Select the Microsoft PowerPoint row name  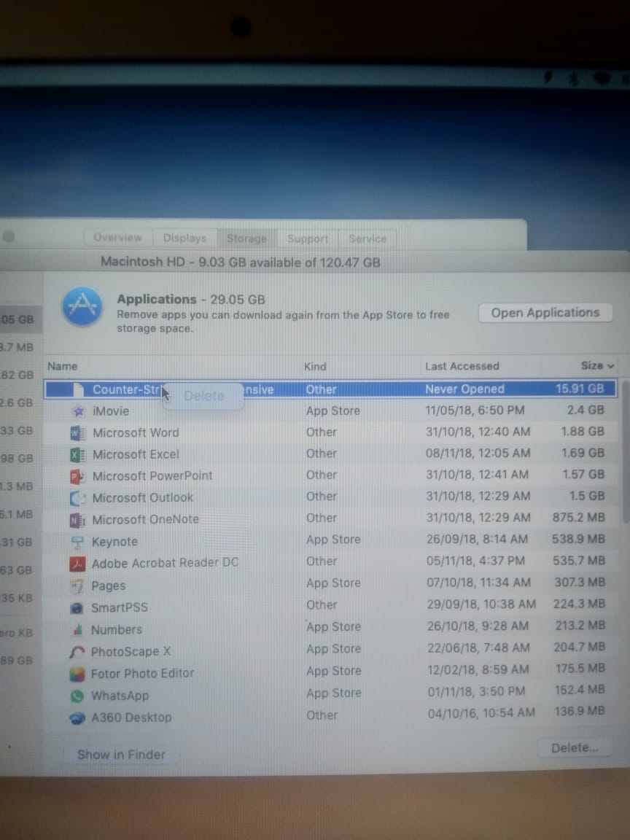[152, 476]
